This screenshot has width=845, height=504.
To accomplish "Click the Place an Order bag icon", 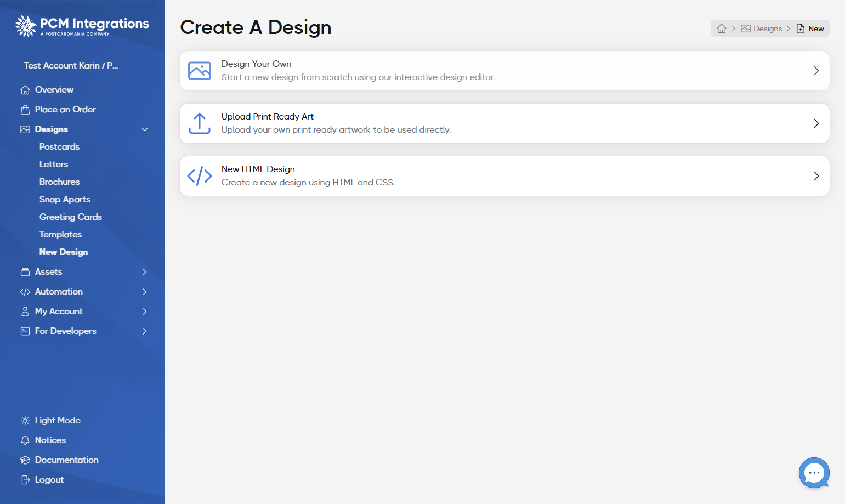I will [x=25, y=110].
